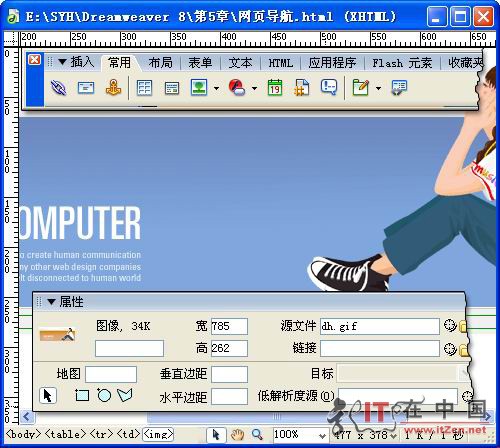Browse for source file folder icon
This screenshot has height=448, width=500.
click(x=463, y=326)
